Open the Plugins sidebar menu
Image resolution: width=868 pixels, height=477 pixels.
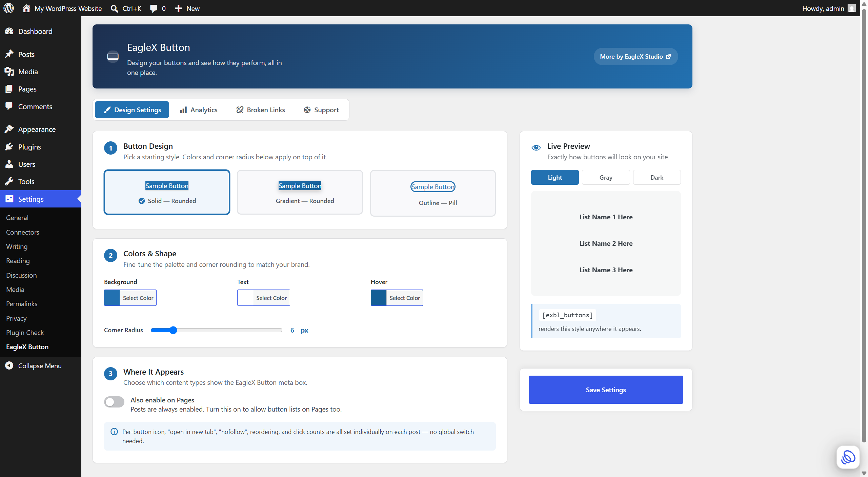(41, 147)
